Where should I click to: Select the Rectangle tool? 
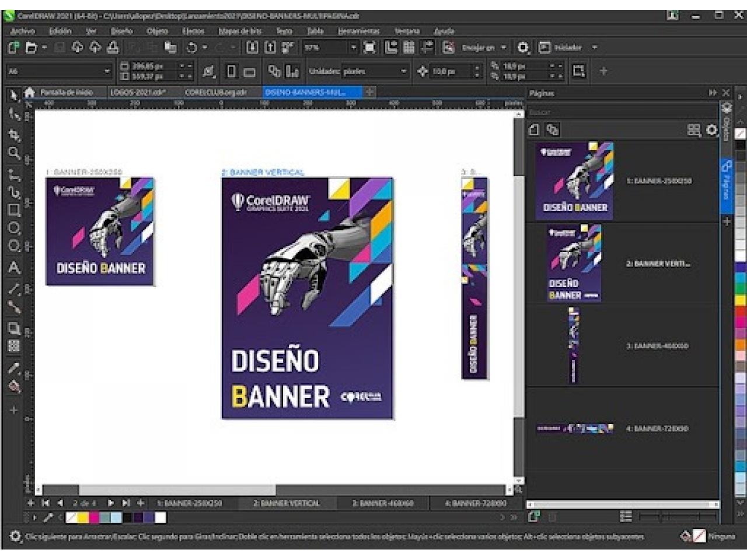pos(14,210)
